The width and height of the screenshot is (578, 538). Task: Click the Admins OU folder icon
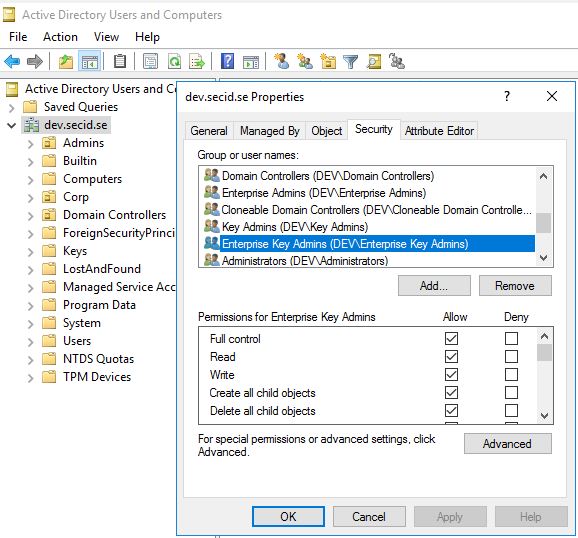[x=49, y=143]
